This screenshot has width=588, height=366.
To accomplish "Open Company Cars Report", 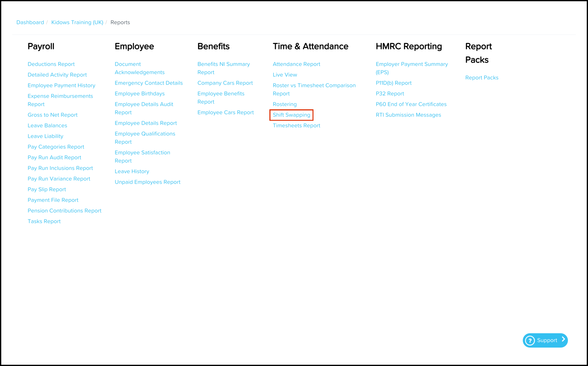I will tap(225, 83).
